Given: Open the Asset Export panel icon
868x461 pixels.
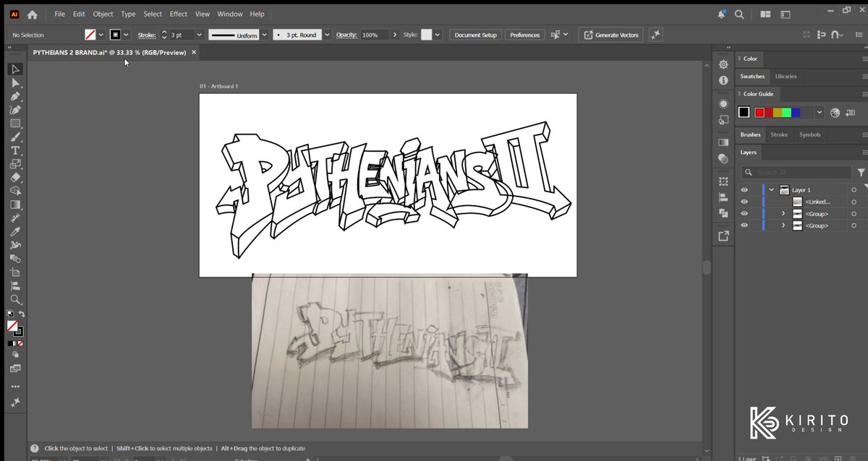Looking at the screenshot, I should pos(723,236).
